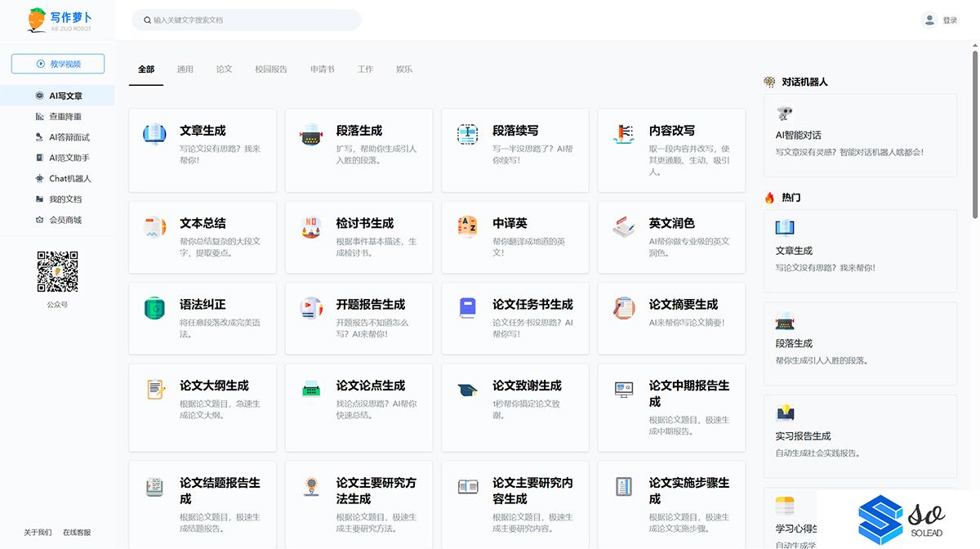The image size is (980, 549).
Task: Click the 内容改写 card icon
Action: (x=624, y=134)
